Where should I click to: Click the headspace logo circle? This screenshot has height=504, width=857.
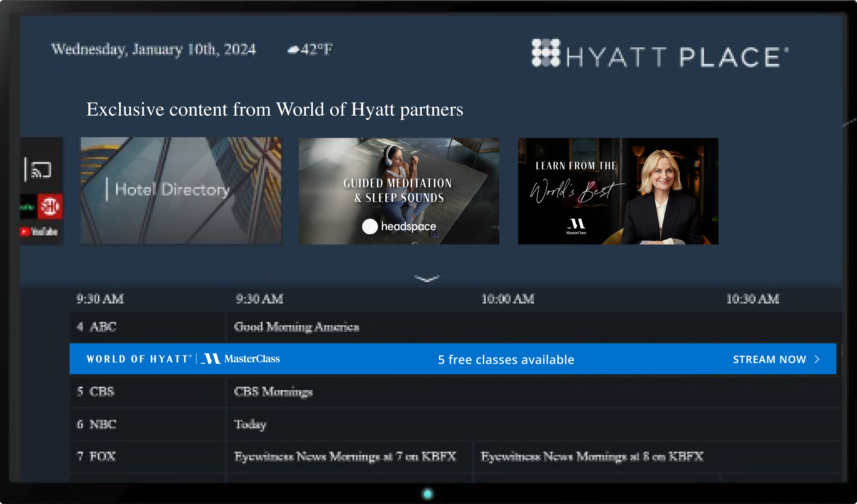point(370,226)
